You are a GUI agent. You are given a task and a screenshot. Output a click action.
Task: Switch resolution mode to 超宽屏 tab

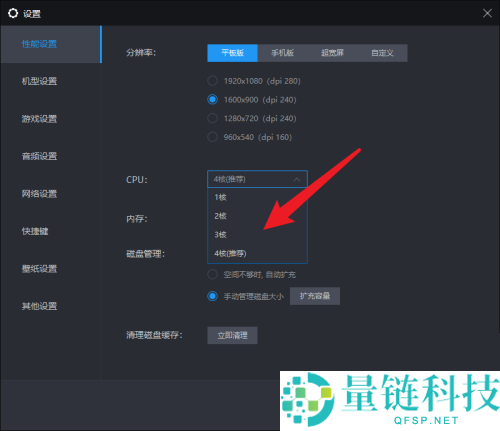click(x=332, y=53)
